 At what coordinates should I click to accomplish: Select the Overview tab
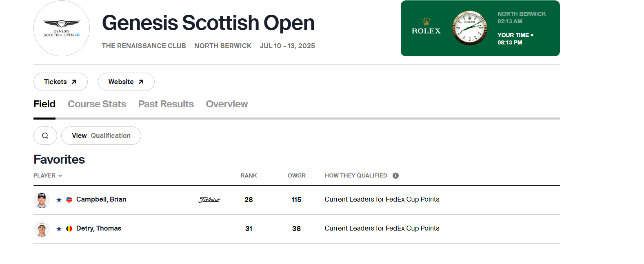227,104
